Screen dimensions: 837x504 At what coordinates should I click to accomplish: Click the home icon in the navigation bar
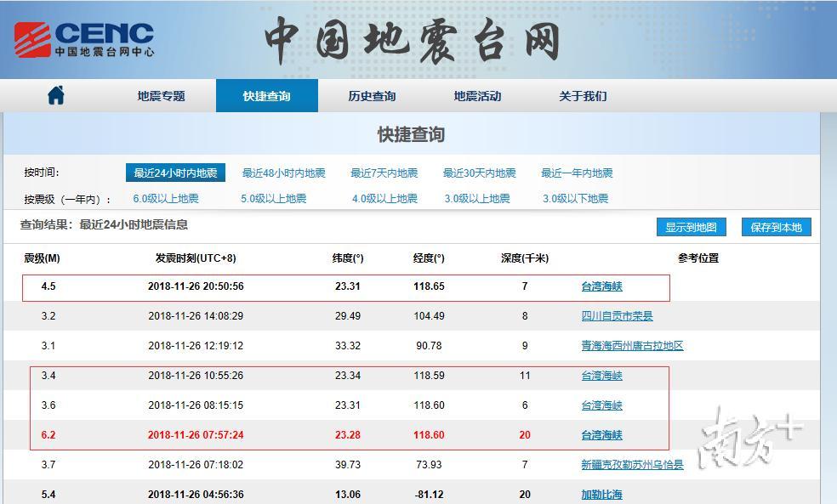[x=56, y=95]
